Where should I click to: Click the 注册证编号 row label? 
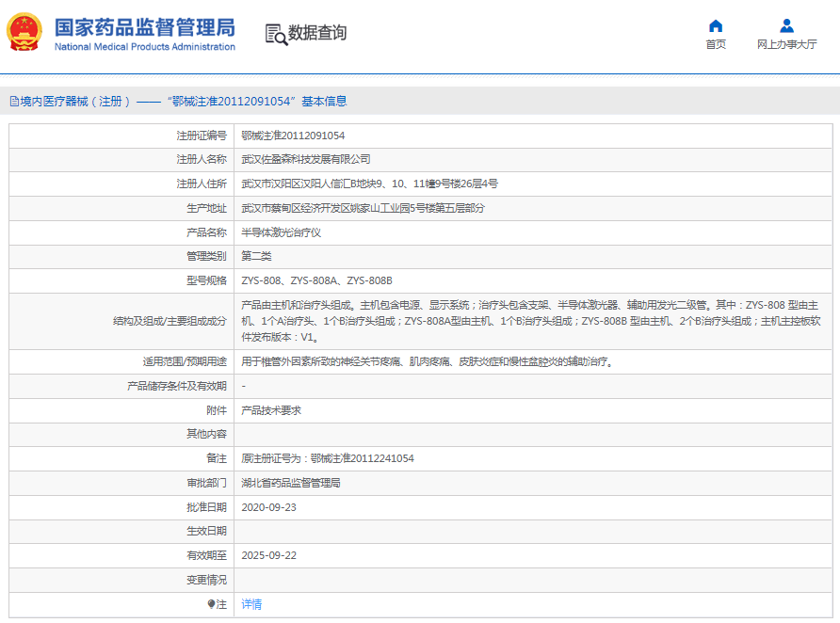(202, 136)
